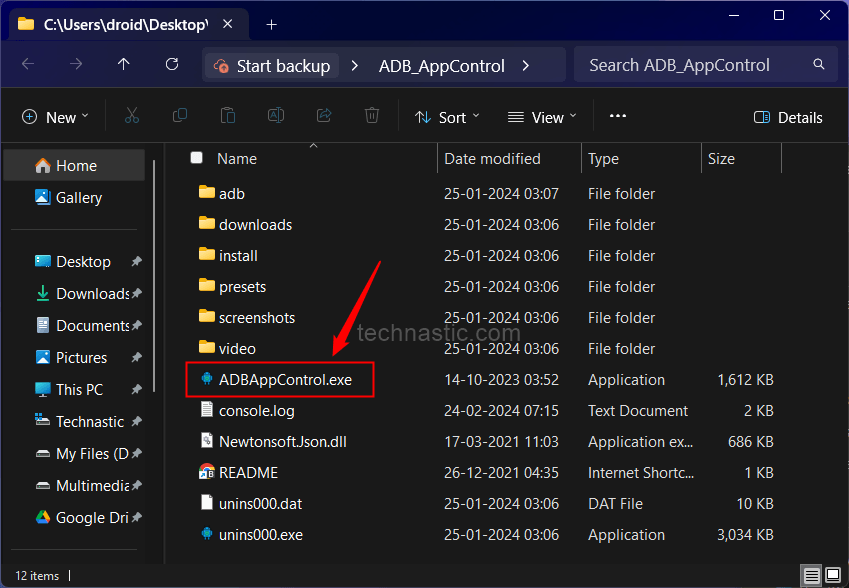This screenshot has height=588, width=849.
Task: Click the Delete trash icon
Action: [371, 116]
